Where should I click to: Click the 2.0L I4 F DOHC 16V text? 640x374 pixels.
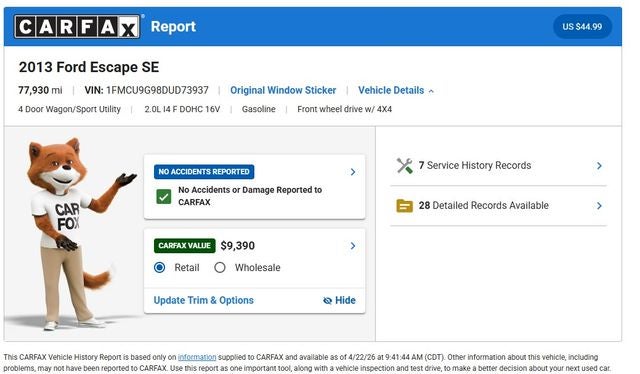click(x=182, y=109)
